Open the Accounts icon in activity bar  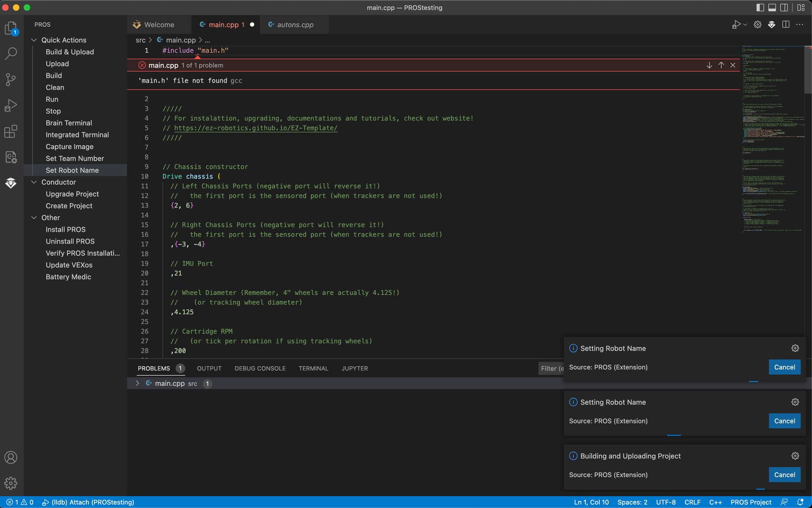11,457
